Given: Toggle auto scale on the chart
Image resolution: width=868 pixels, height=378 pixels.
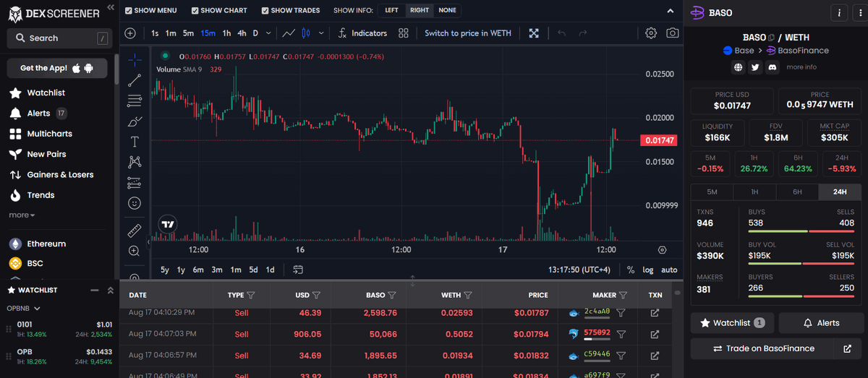Looking at the screenshot, I should coord(670,270).
